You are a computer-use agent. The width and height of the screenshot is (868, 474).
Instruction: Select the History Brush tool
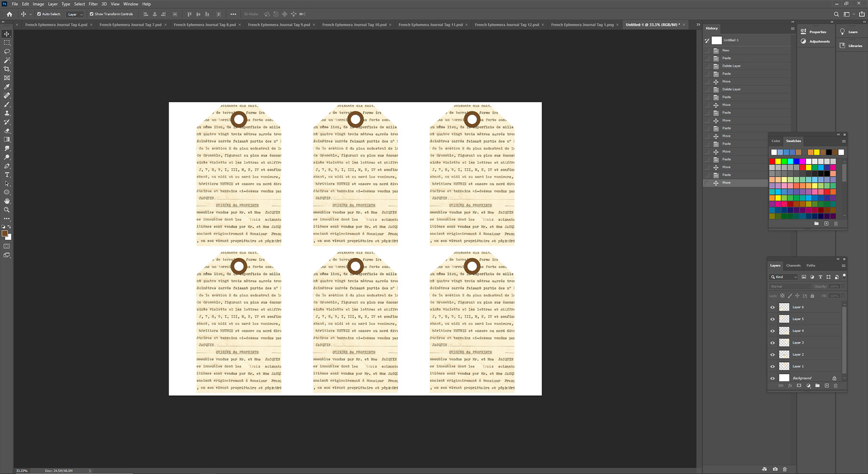[7, 122]
